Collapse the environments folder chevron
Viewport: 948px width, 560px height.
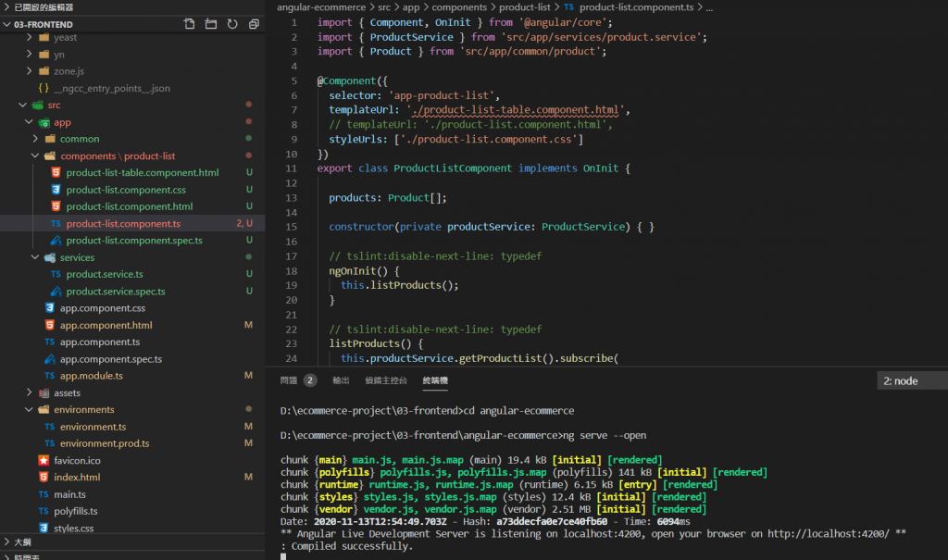[x=29, y=410]
